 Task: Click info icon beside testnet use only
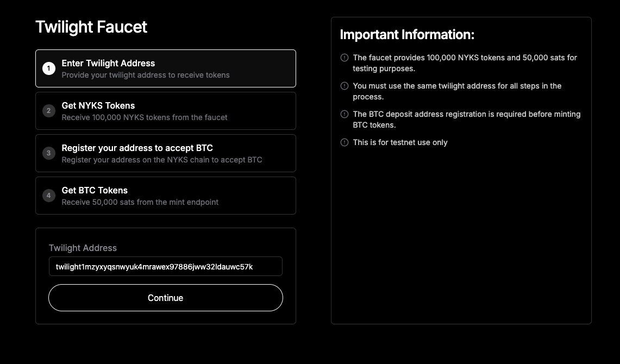click(345, 142)
